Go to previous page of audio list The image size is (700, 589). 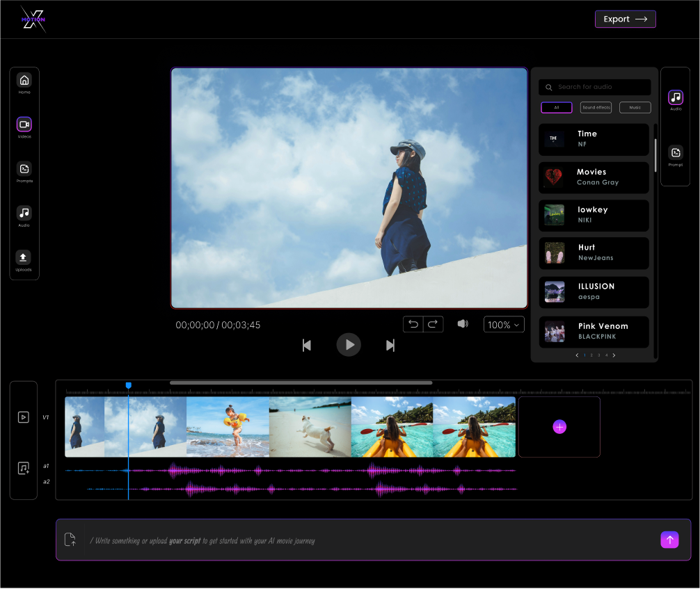(576, 355)
